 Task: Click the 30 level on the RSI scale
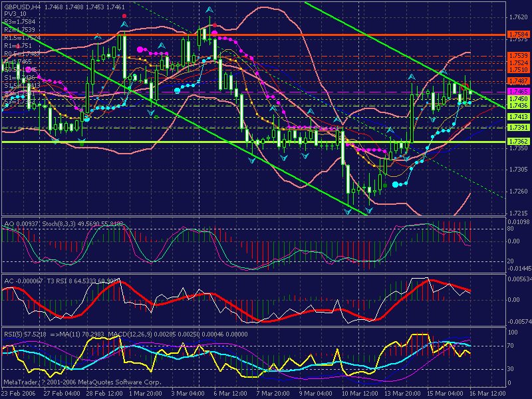point(510,369)
